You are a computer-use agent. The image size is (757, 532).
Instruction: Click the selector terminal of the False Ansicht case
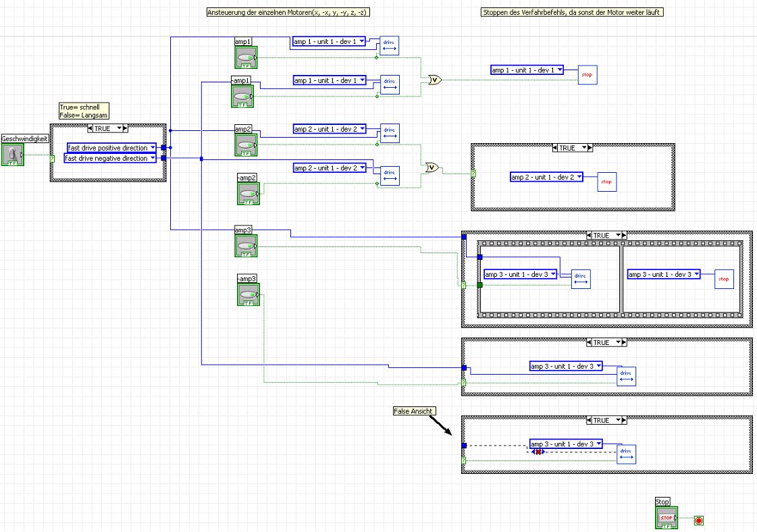point(463,460)
